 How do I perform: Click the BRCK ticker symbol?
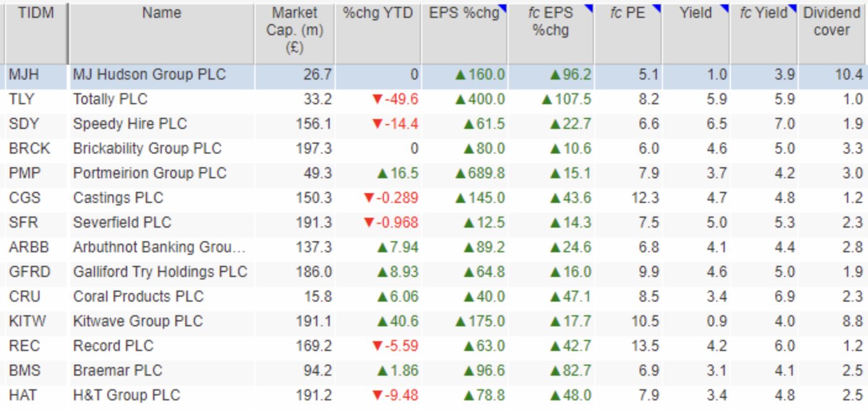[x=30, y=149]
